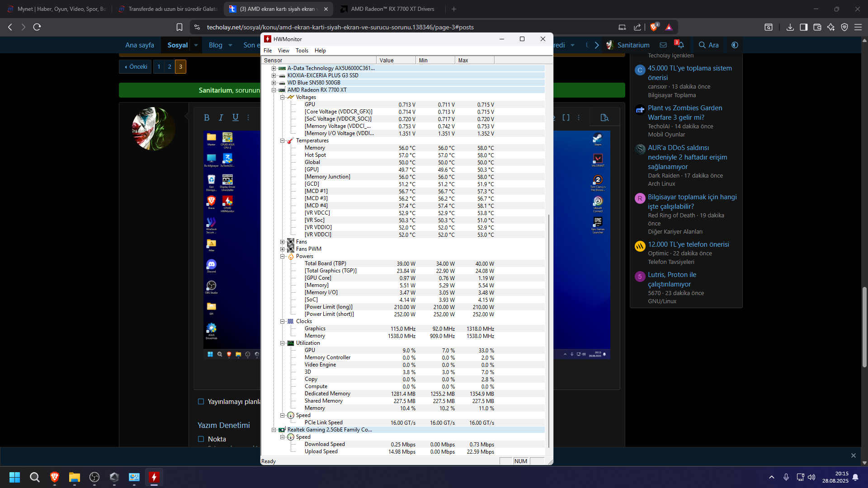Open File Explorer from taskbar
Image resolution: width=868 pixels, height=488 pixels.
75,477
